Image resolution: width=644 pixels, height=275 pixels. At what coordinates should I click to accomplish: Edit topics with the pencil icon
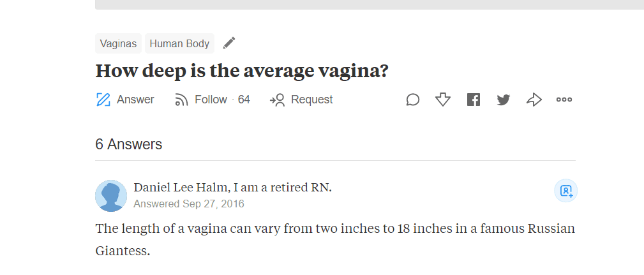[x=229, y=43]
